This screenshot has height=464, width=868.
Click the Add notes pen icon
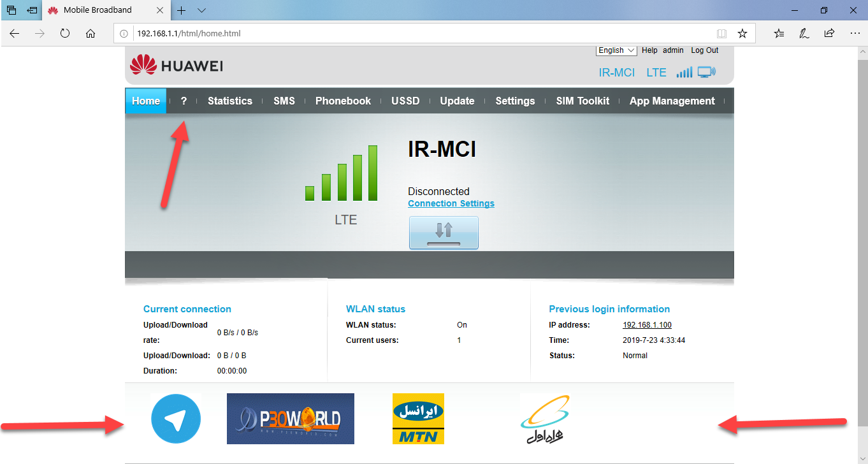[804, 33]
